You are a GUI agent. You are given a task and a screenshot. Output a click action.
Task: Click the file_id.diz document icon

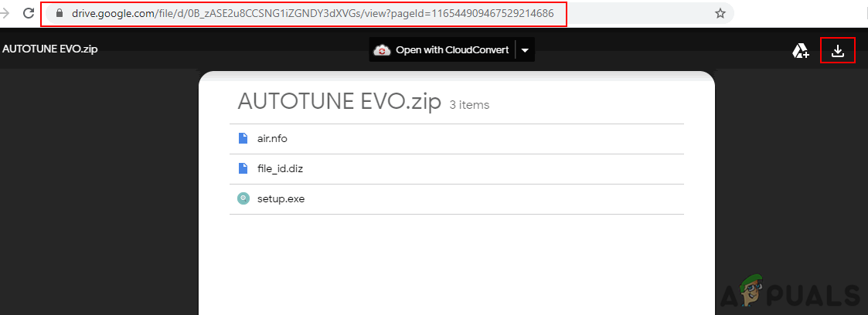click(x=243, y=168)
